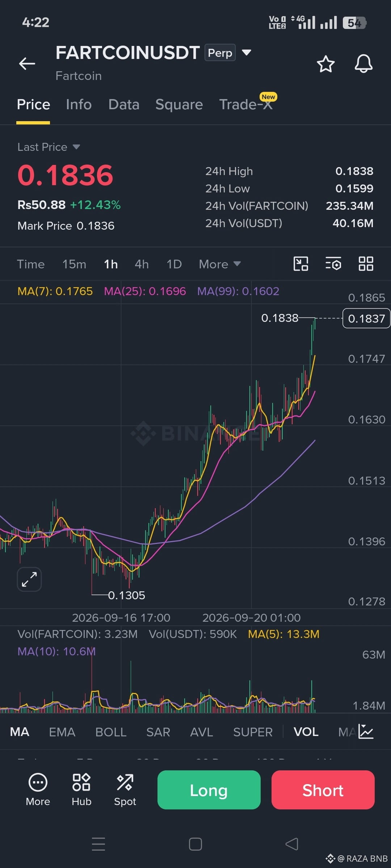The width and height of the screenshot is (391, 868).
Task: Select the 4h timeframe
Action: [142, 264]
